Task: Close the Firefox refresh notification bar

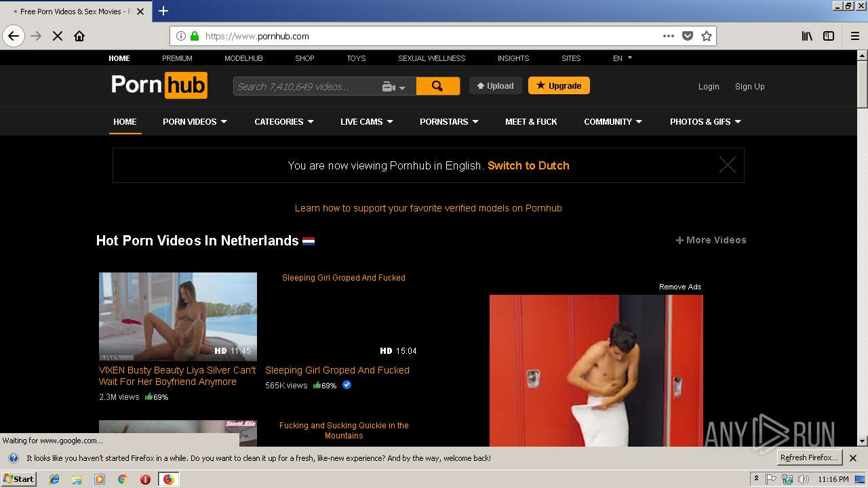Action: click(853, 458)
